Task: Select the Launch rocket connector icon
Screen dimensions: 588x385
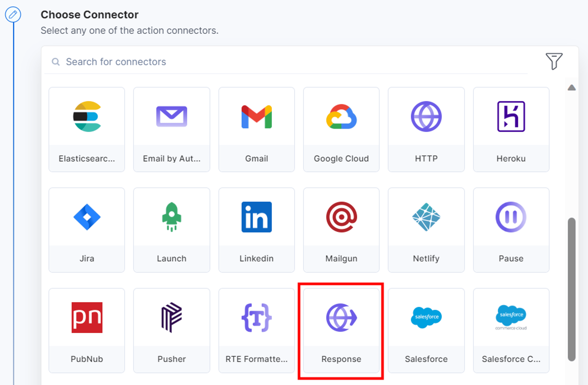Action: 172,217
